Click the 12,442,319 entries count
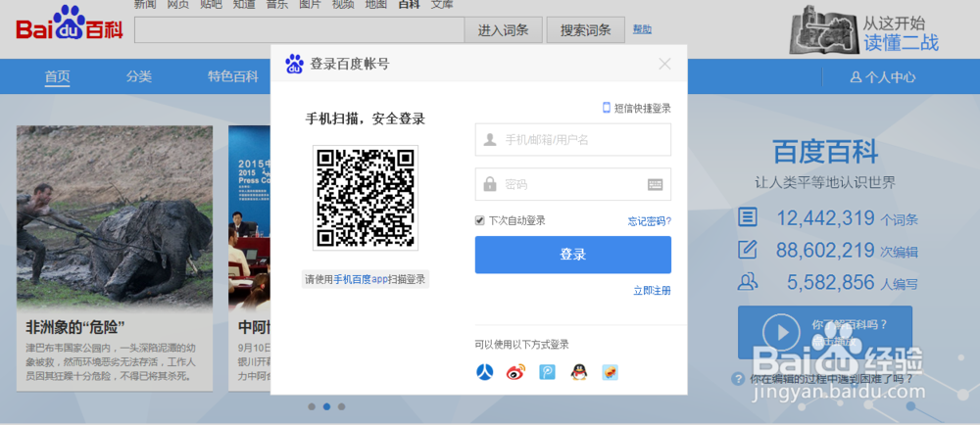 click(825, 217)
